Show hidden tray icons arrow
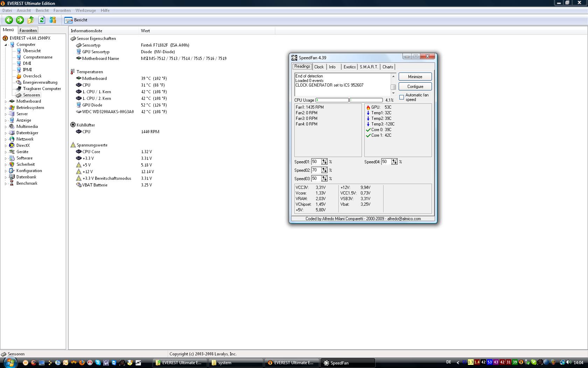Viewport: 588px width, 368px height. point(458,363)
